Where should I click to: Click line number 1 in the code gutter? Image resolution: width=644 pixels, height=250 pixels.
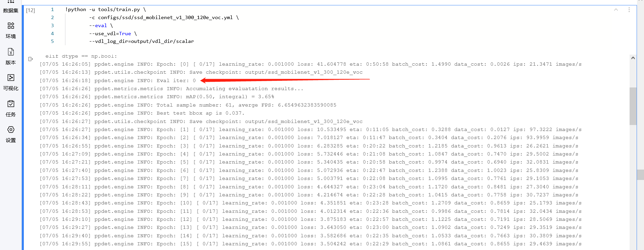tap(52, 9)
